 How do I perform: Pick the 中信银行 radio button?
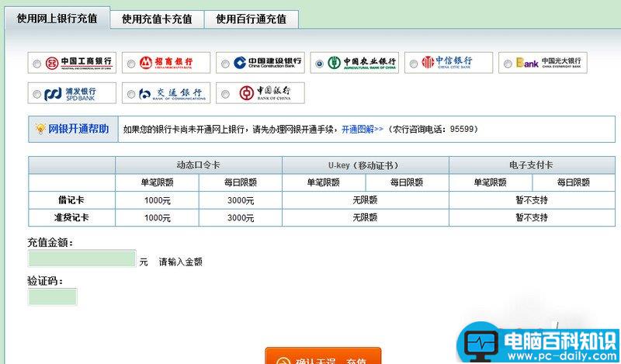pos(414,64)
